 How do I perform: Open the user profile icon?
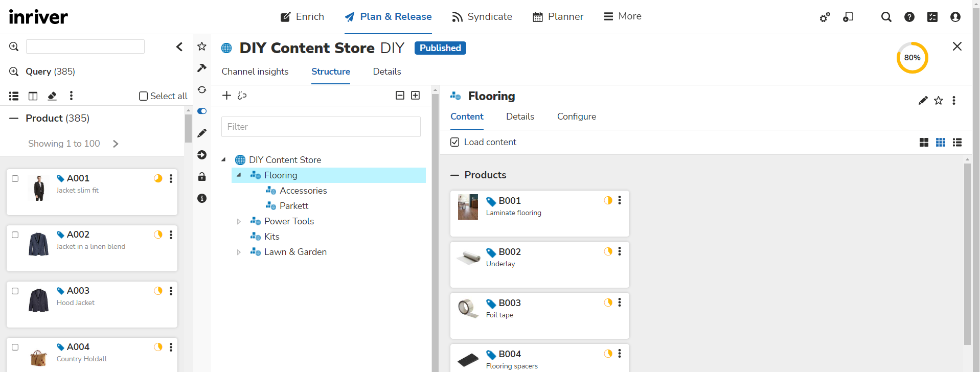pos(955,17)
